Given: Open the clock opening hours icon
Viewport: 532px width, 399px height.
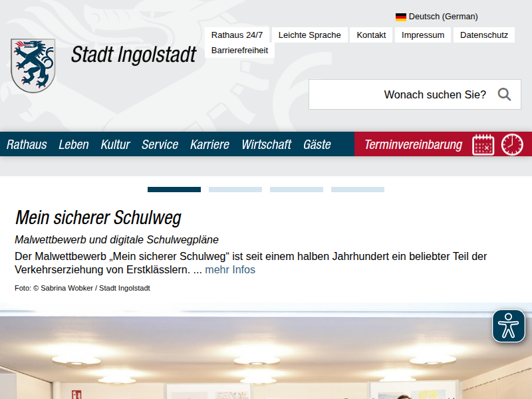Looking at the screenshot, I should coord(512,144).
